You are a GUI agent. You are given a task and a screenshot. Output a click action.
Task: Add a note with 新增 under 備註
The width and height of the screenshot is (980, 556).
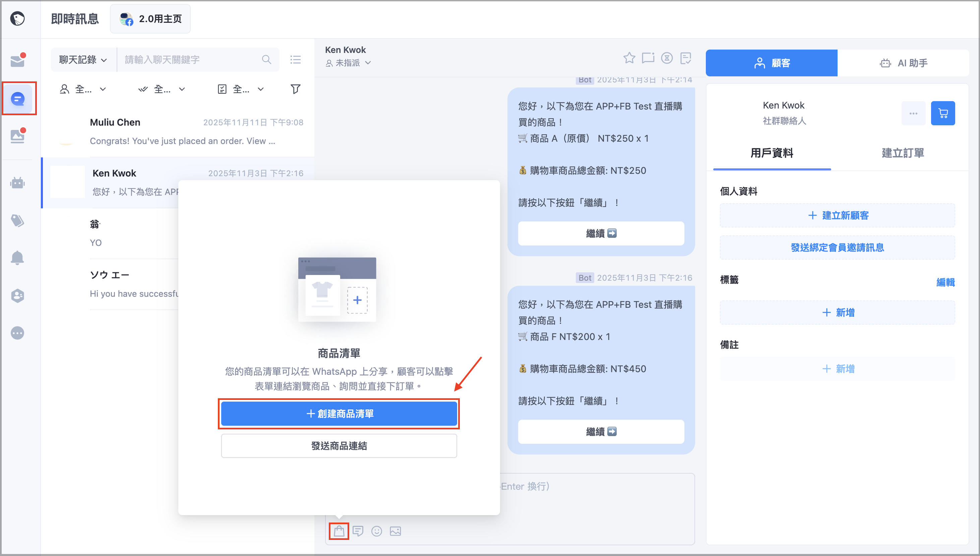click(x=838, y=368)
